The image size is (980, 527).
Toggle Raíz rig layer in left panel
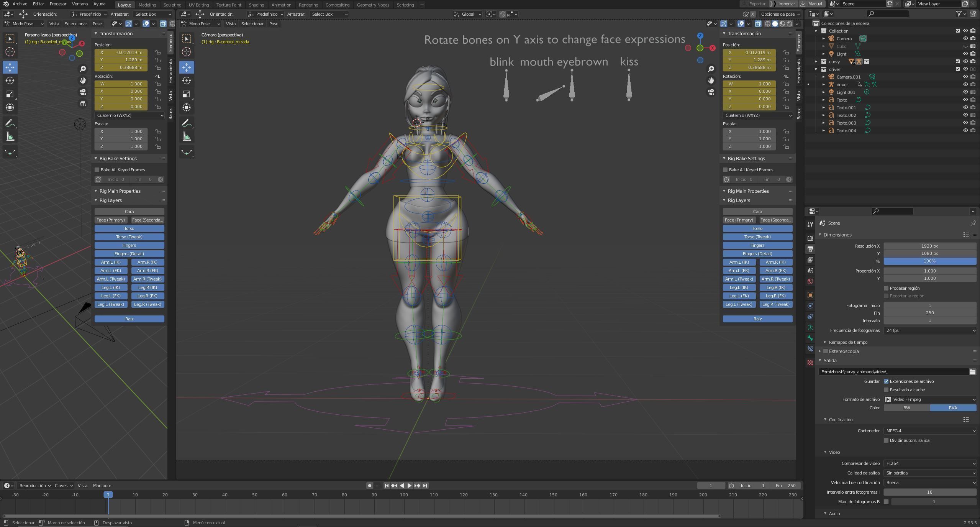coord(129,319)
